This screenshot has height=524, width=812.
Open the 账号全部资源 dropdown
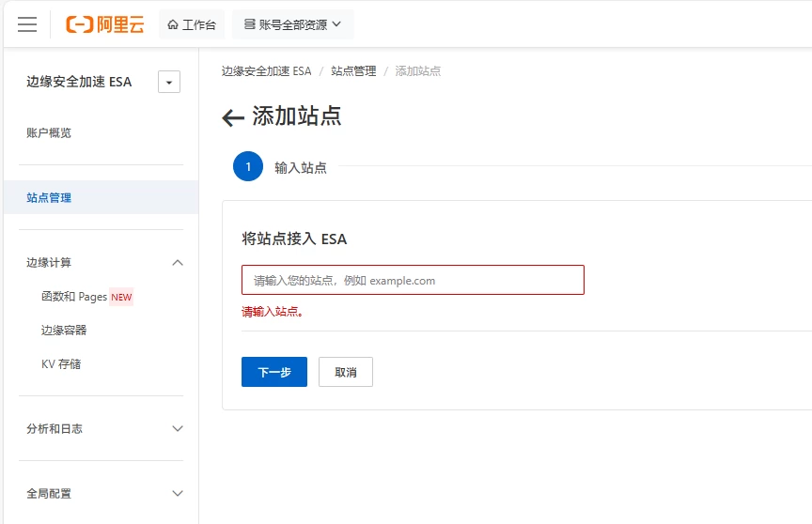coord(292,24)
